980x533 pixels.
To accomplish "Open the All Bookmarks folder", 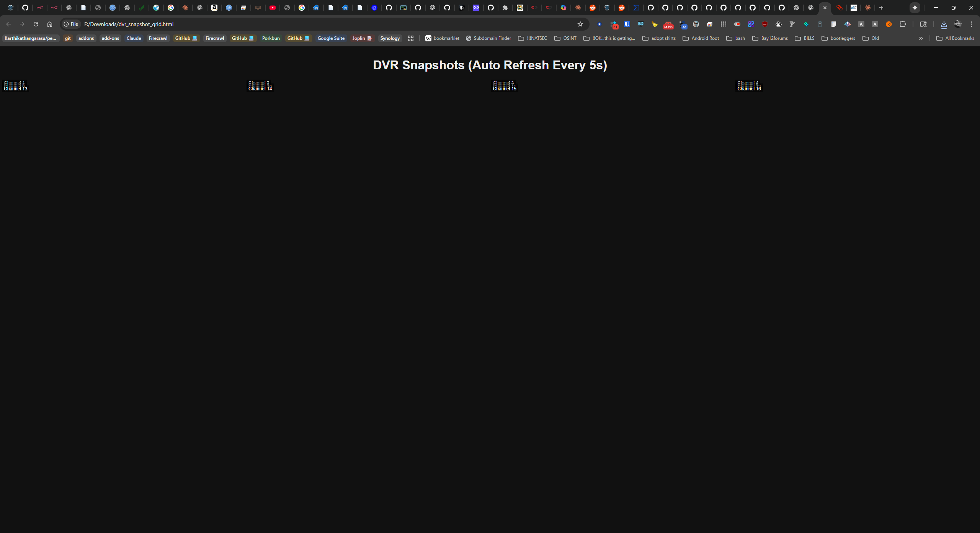I will pyautogui.click(x=955, y=38).
